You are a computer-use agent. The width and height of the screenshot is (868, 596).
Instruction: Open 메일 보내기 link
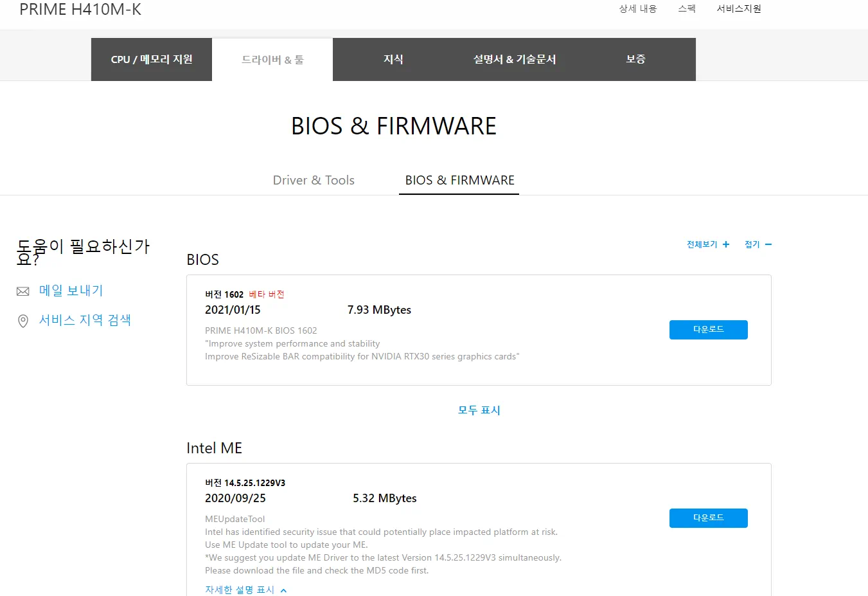coord(71,291)
